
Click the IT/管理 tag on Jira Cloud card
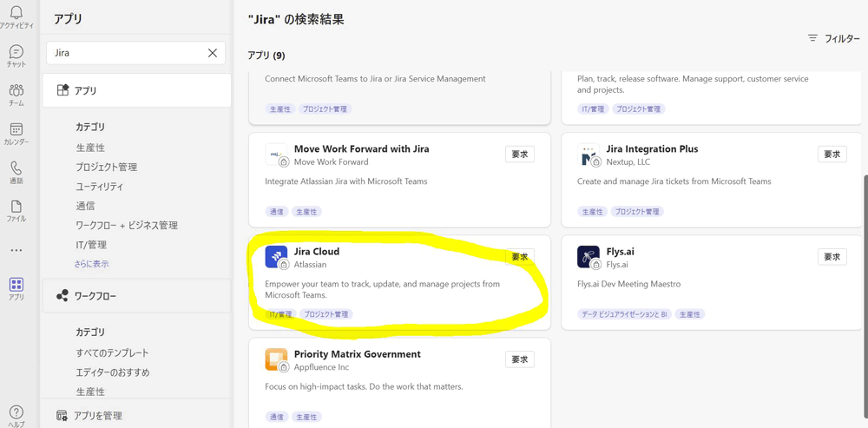pyautogui.click(x=280, y=314)
